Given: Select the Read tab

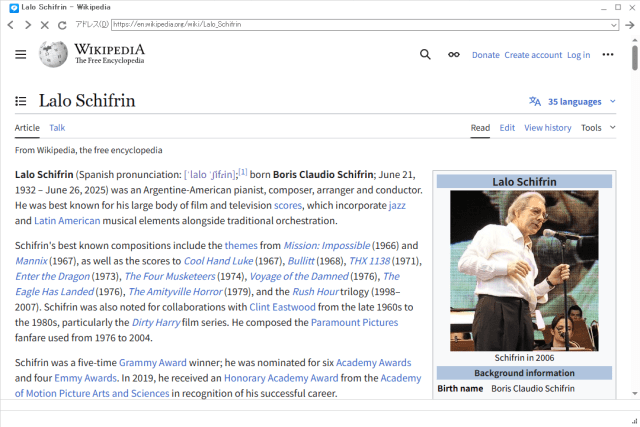Looking at the screenshot, I should [480, 128].
